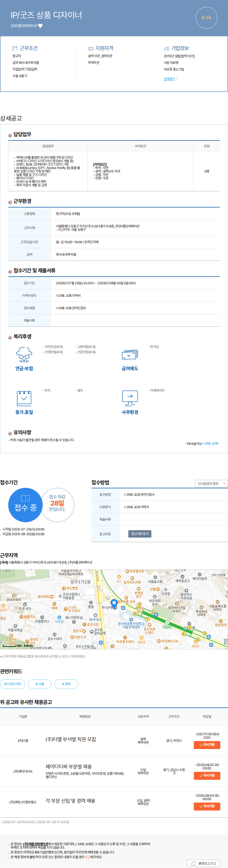Click the kakao logo on the map

[28, 646]
